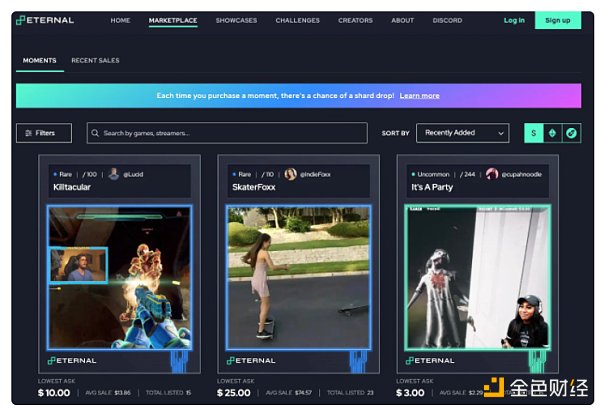Switch to the Recent Sales tab

[95, 61]
